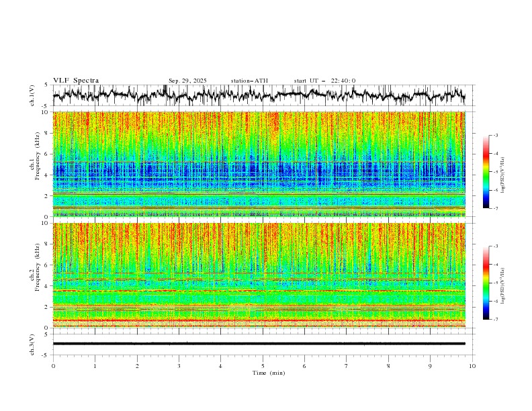
Task: Click the date "Sep. 29, 2025"
Action: (187, 81)
